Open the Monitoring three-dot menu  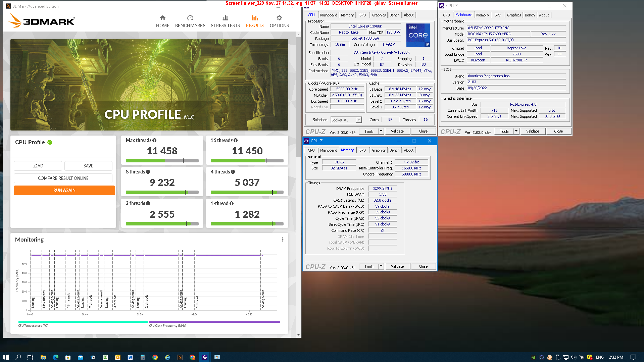pyautogui.click(x=283, y=240)
